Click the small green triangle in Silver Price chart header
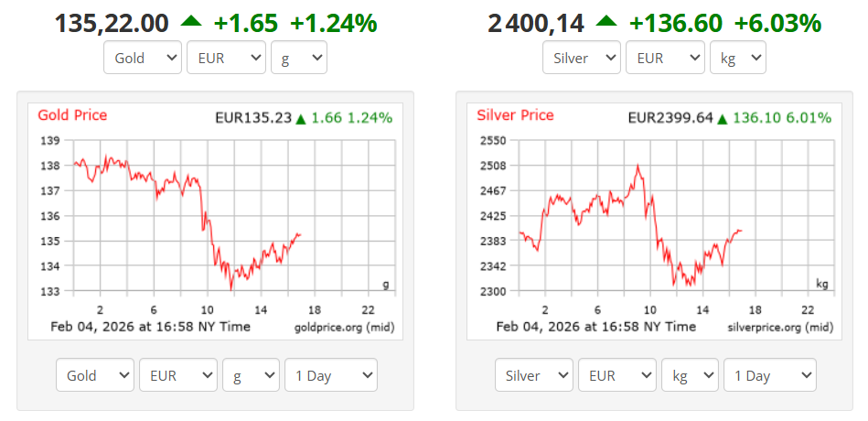868x421 pixels. pos(723,119)
